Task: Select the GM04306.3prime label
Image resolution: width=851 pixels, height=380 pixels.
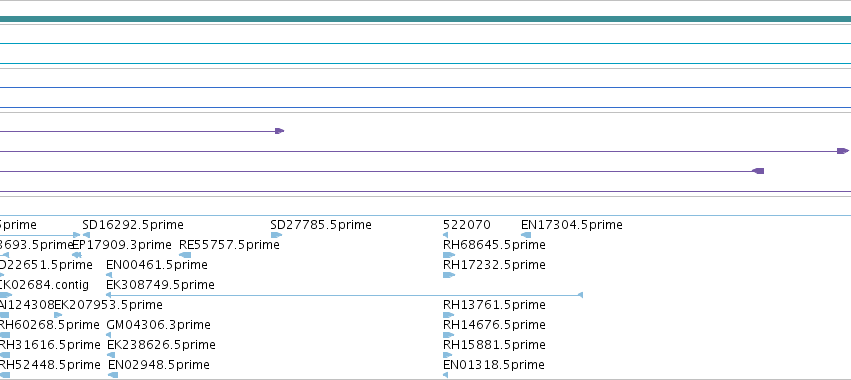Action: [x=158, y=325]
